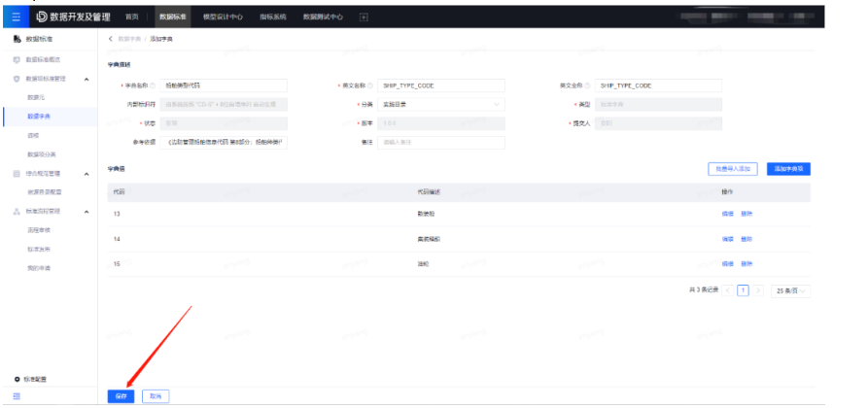
Task: Click 编辑 link in row 13
Action: point(727,214)
